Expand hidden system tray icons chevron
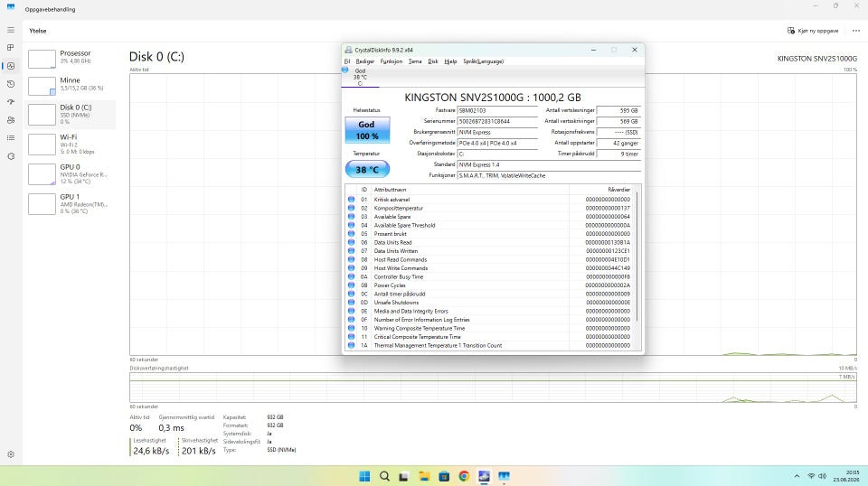The height and width of the screenshot is (486, 868). point(797,476)
